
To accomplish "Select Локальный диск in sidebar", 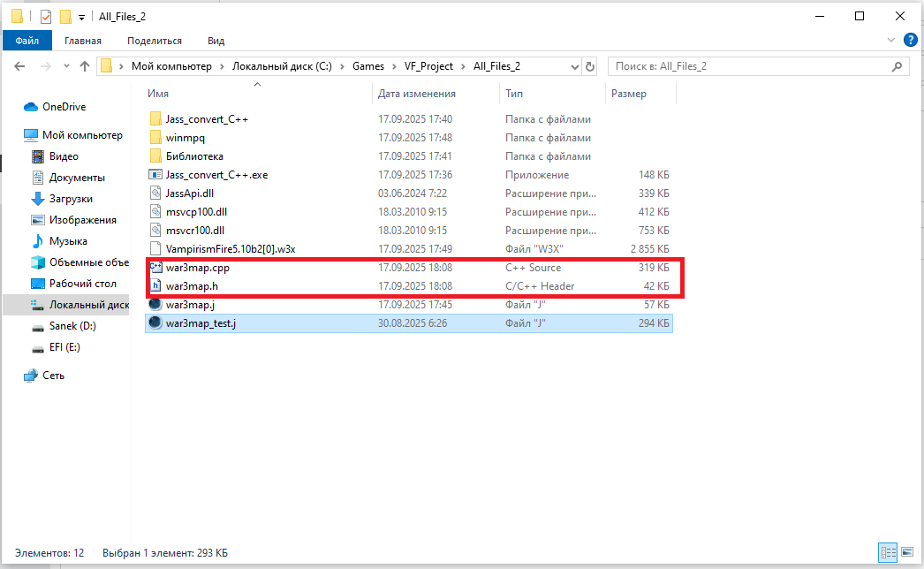I will pos(66,305).
